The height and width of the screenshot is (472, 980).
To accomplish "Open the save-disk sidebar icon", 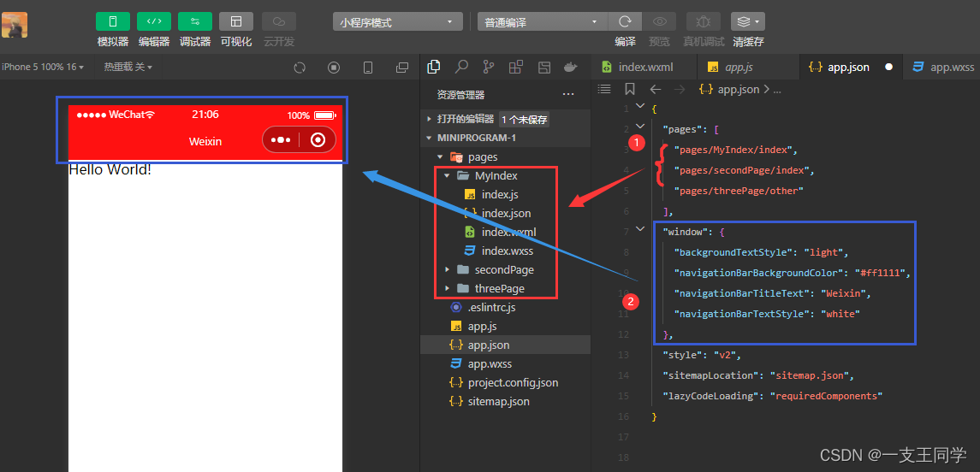I will click(x=543, y=67).
